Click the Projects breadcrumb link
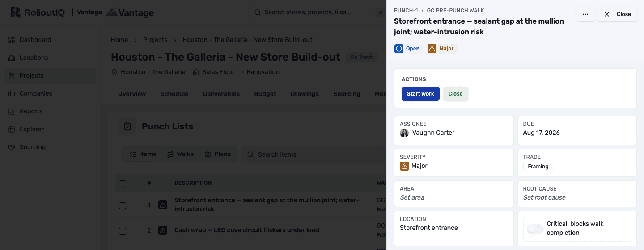Screen dimensions: 644x250 [155, 40]
